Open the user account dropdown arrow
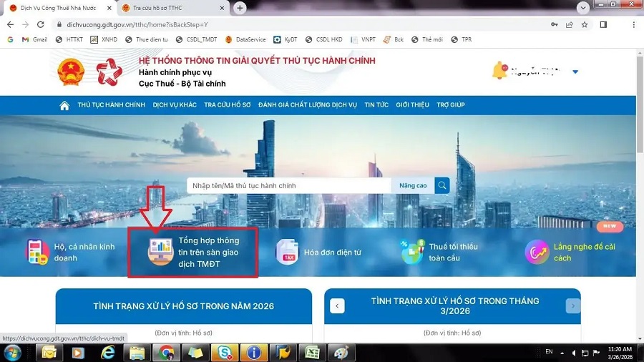Screen dimensions: 644x362 click(x=575, y=72)
